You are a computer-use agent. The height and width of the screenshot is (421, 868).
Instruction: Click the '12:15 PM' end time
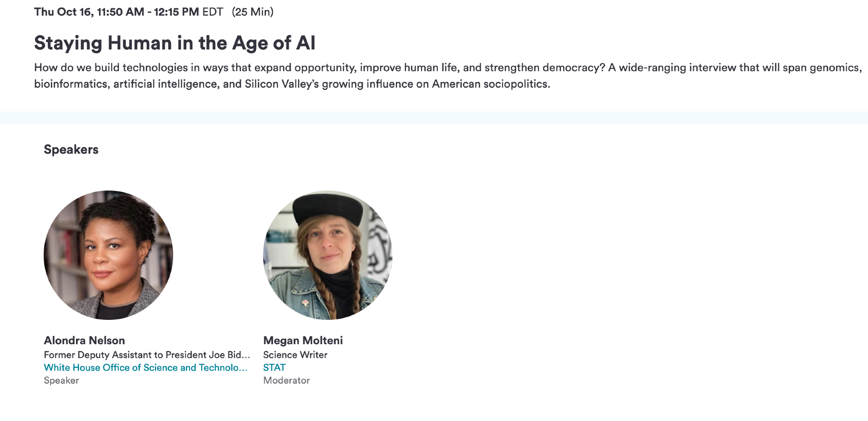pos(176,12)
